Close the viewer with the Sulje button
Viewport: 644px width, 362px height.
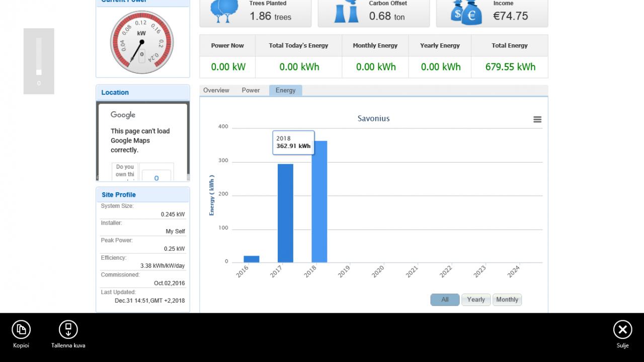pos(622,329)
